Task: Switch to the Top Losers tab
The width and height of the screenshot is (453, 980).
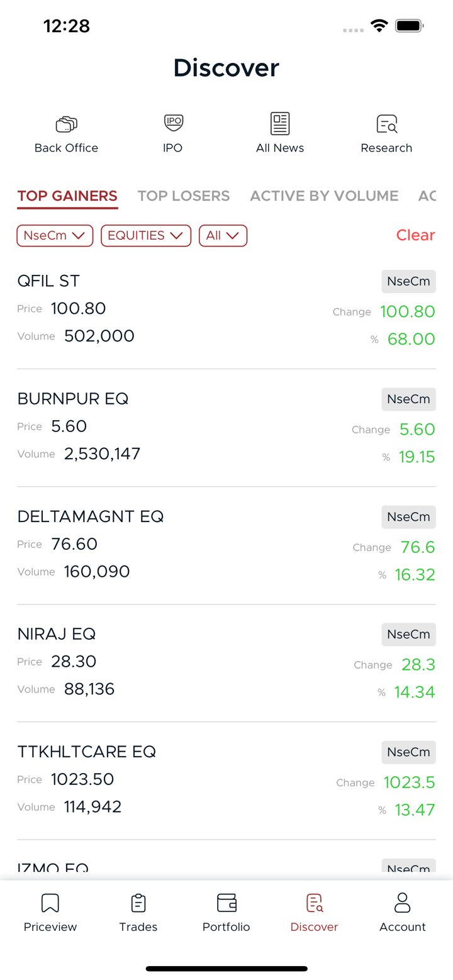Action: (184, 196)
